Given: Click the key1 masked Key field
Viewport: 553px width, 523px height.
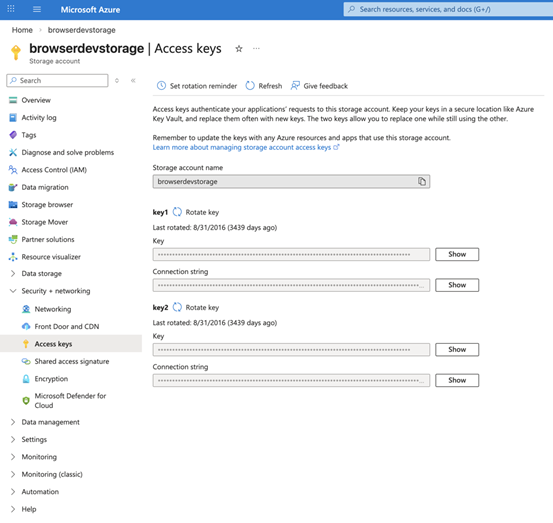Looking at the screenshot, I should 291,254.
